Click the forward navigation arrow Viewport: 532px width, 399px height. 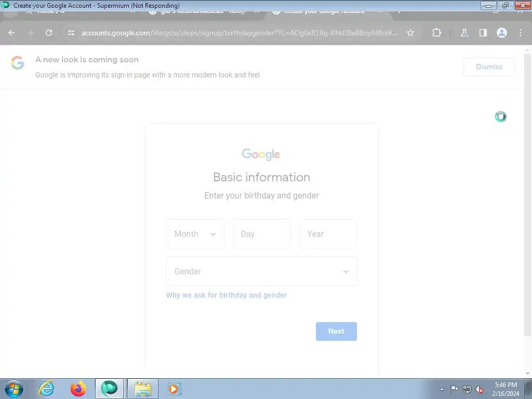[30, 33]
